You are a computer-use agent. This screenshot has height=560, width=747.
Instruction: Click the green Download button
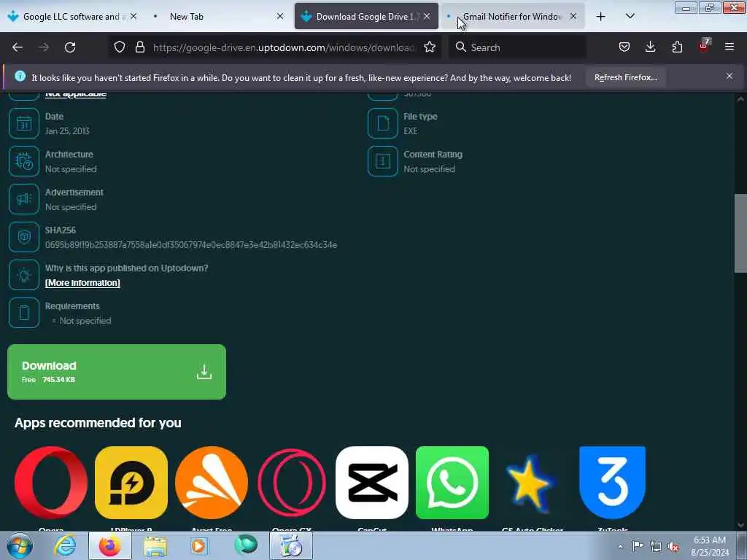coord(117,372)
